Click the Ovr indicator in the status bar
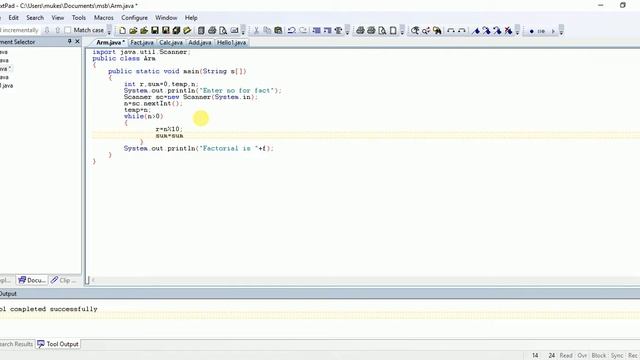 [x=582, y=356]
